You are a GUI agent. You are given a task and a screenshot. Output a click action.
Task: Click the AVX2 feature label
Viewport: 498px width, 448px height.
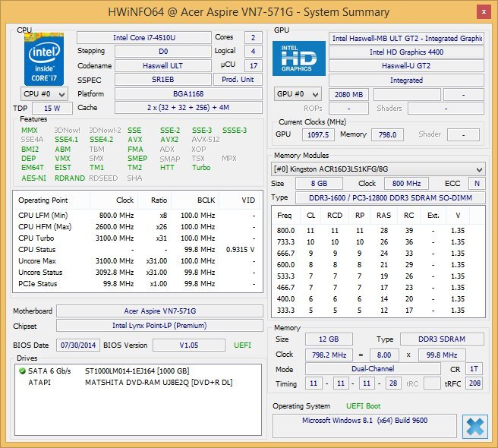169,140
